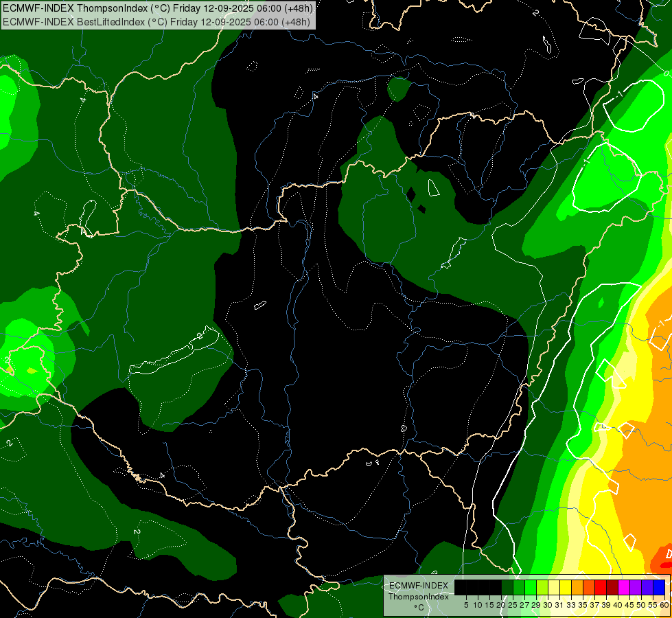Click the ThompsonIndex label in the legend box

pyautogui.click(x=418, y=597)
